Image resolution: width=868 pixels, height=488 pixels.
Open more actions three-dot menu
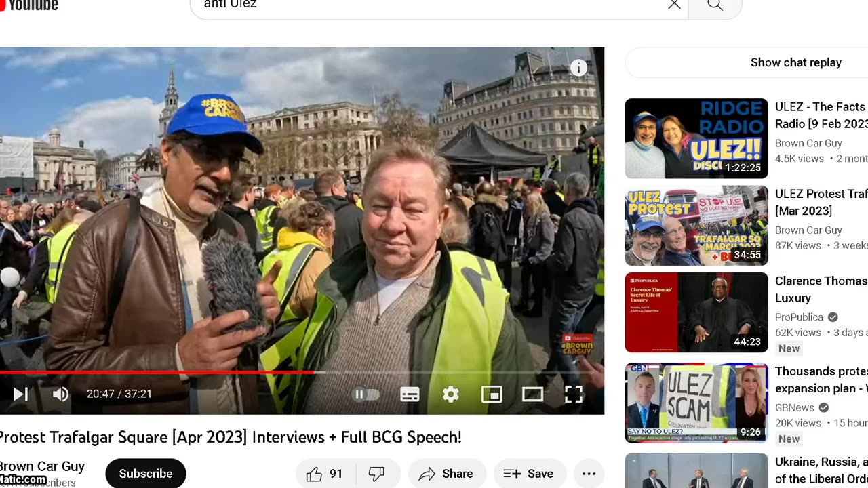589,474
